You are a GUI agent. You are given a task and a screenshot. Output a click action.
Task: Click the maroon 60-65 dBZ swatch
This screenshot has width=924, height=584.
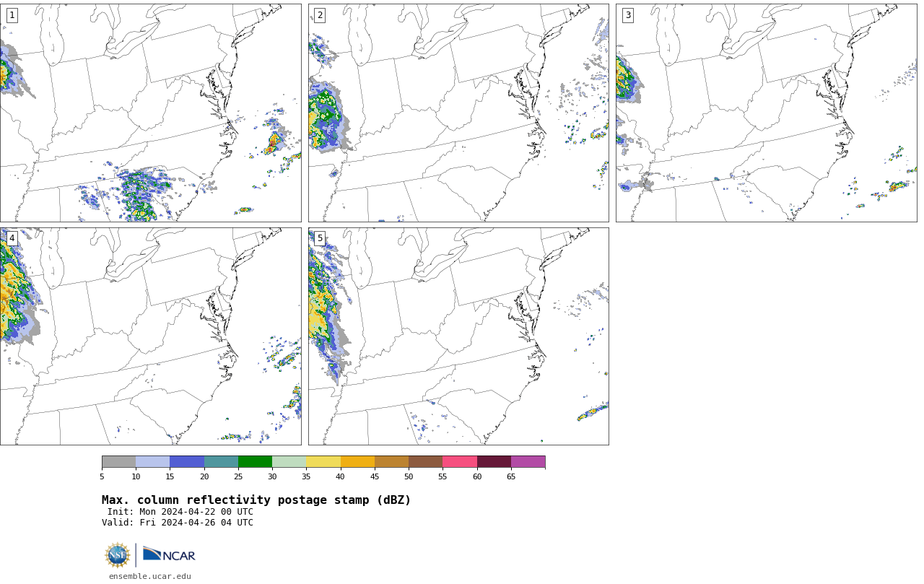coord(494,462)
